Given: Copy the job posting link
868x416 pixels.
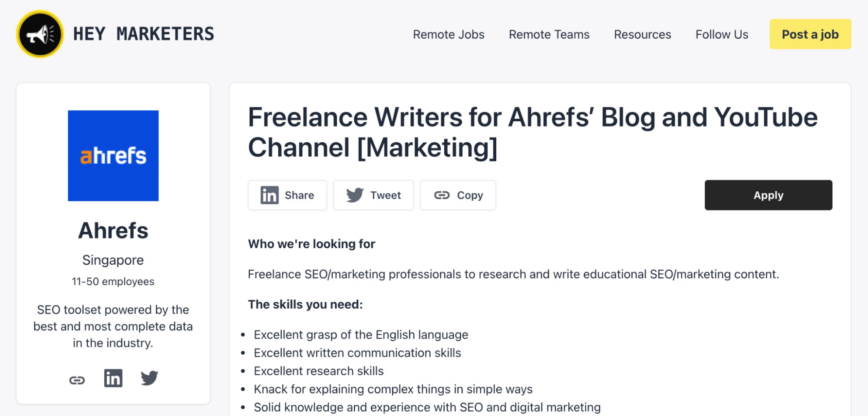Looking at the screenshot, I should [458, 195].
